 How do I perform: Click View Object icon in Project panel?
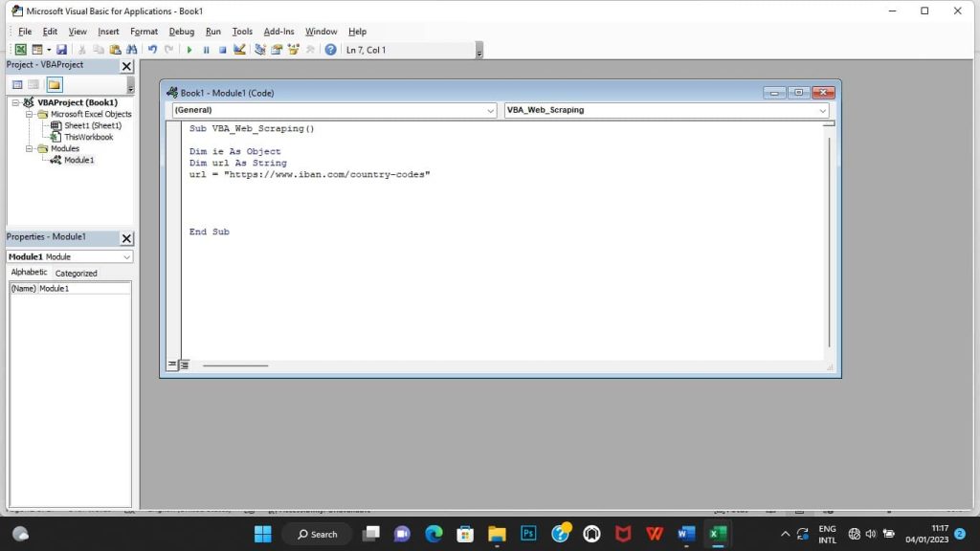33,84
